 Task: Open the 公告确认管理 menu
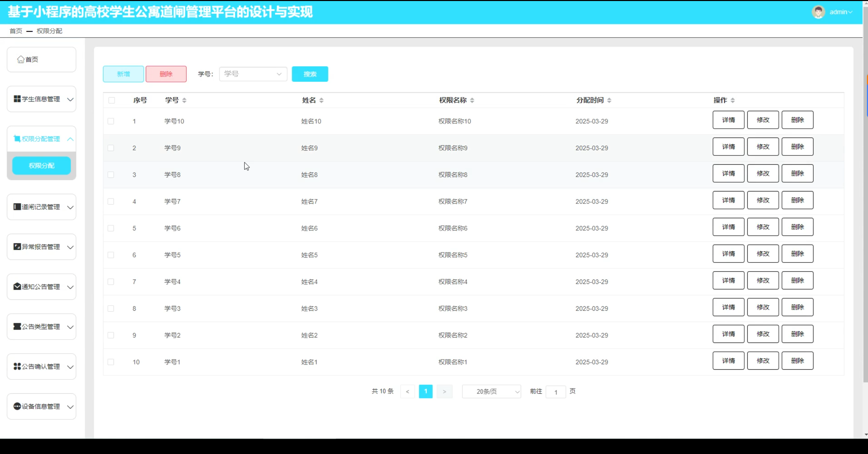click(x=41, y=367)
